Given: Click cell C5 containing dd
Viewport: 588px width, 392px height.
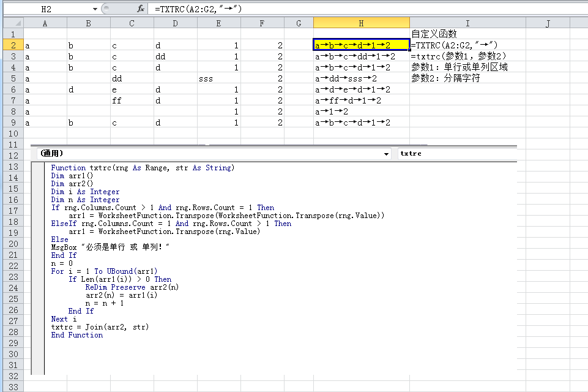Looking at the screenshot, I should pyautogui.click(x=132, y=78).
